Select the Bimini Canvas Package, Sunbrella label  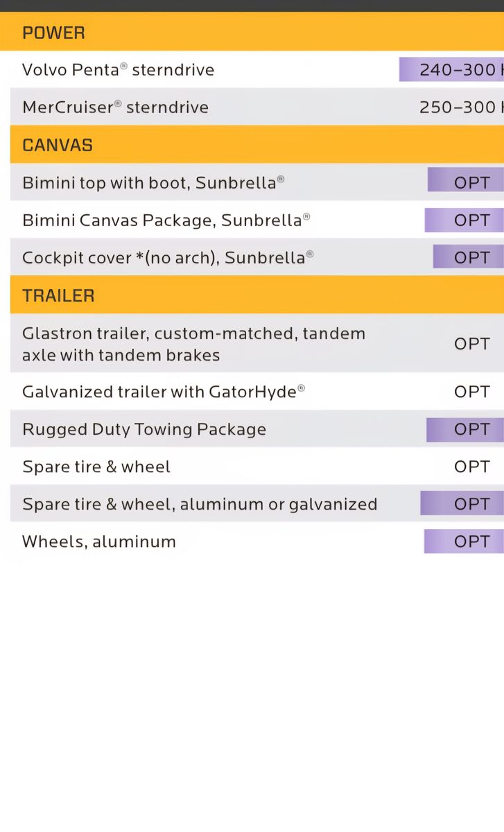[166, 220]
